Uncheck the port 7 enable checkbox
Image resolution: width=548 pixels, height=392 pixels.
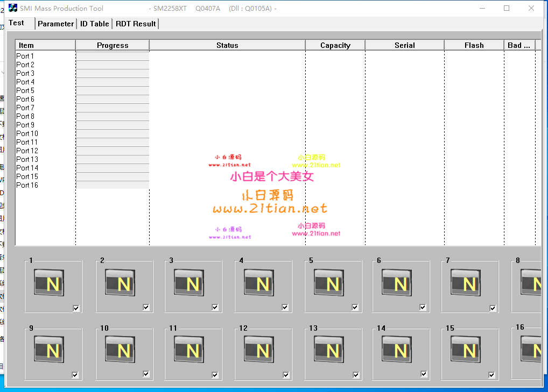[x=493, y=308]
